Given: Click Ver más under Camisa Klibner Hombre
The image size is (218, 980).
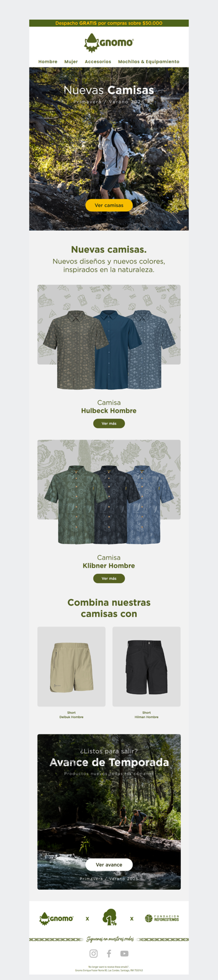Looking at the screenshot, I should point(109,578).
